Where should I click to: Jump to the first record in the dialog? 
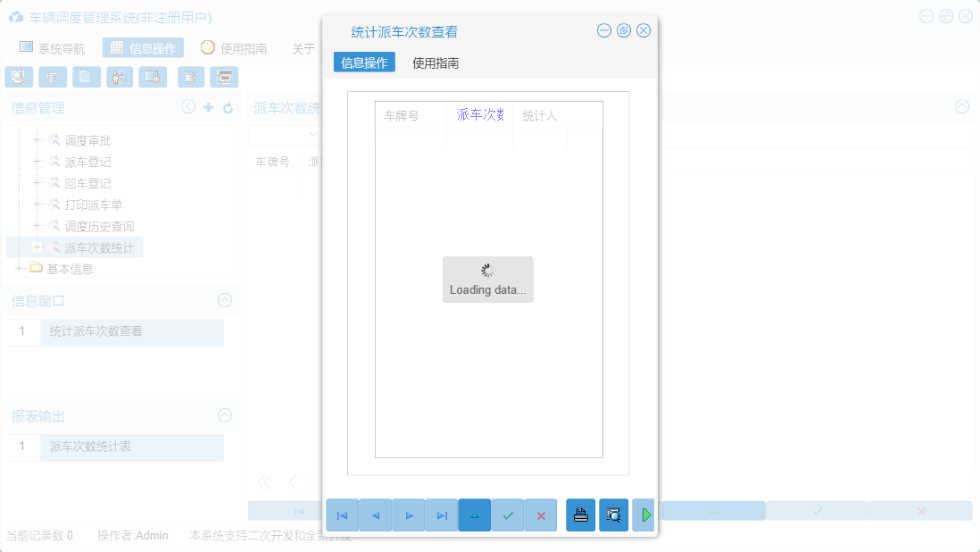[342, 515]
